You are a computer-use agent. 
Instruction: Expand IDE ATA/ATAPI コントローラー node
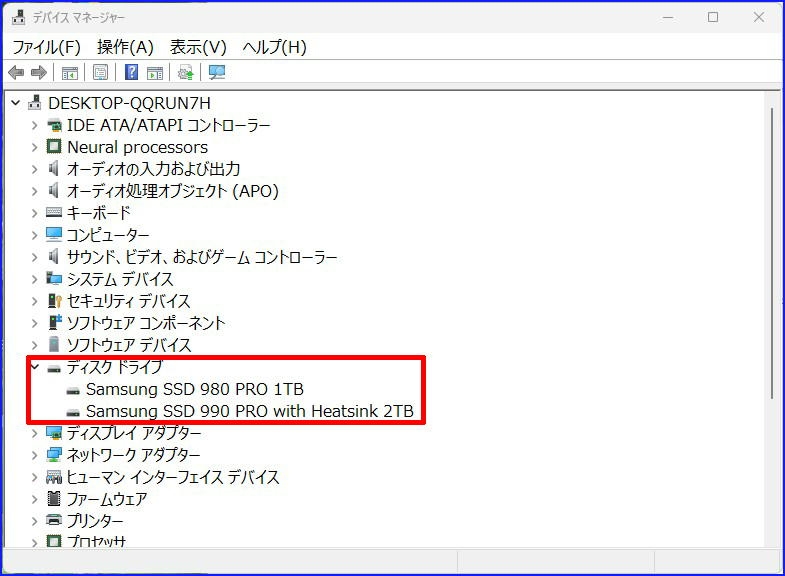35,125
